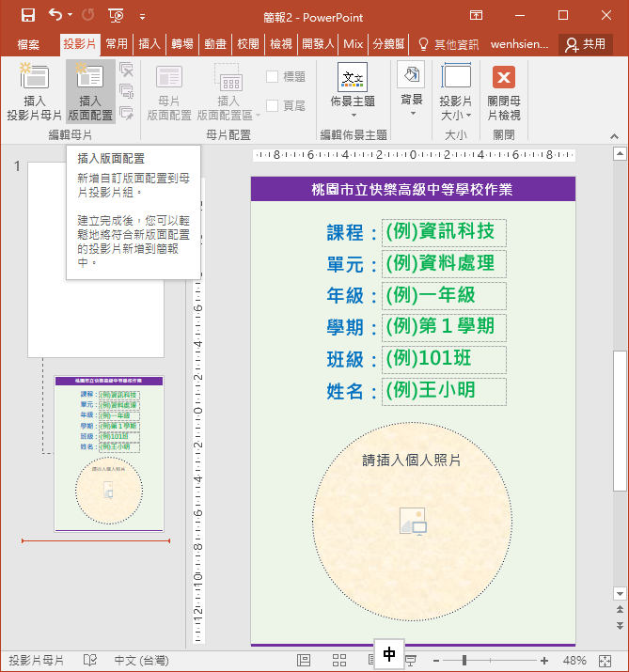Click the picture placeholder icon in circle
The image size is (629, 672).
413,522
